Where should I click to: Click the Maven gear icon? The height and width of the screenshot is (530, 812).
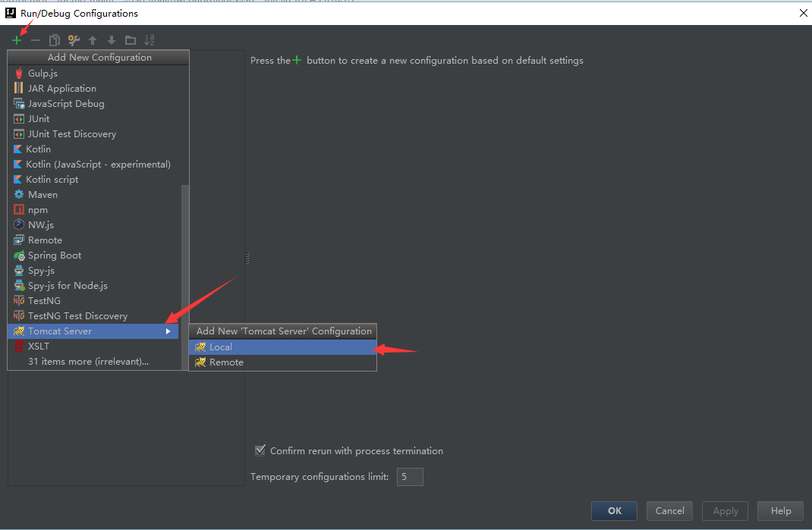(x=19, y=195)
